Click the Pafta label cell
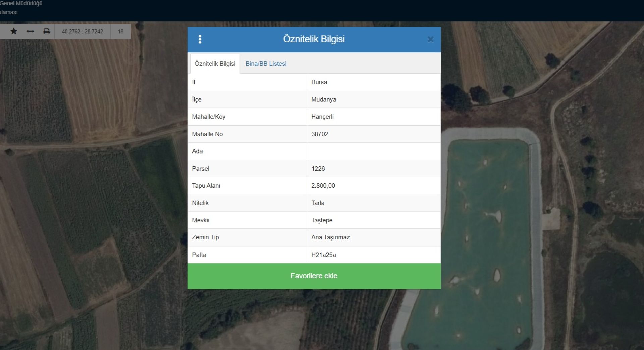 (x=247, y=255)
